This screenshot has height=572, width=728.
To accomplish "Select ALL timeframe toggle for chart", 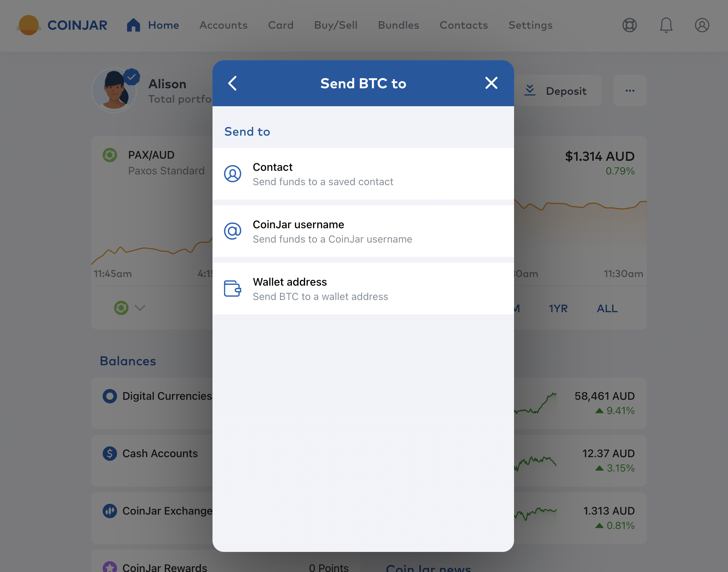I will (x=607, y=307).
